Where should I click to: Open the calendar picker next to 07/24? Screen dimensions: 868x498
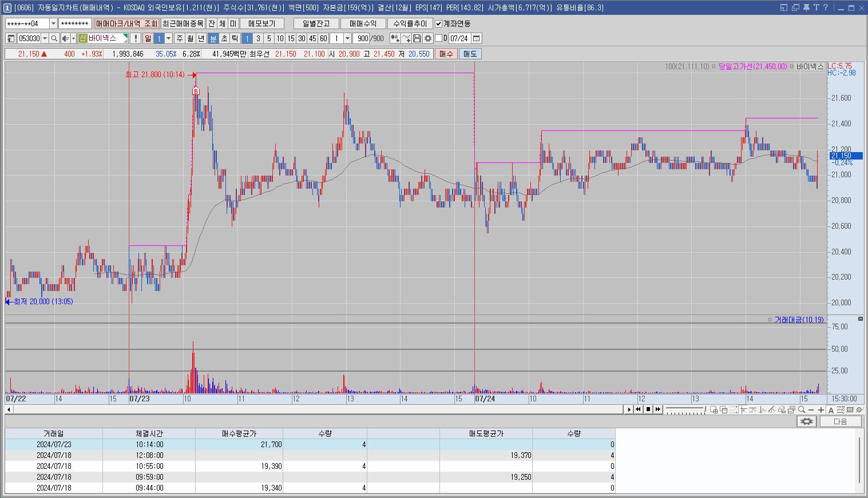pos(476,38)
